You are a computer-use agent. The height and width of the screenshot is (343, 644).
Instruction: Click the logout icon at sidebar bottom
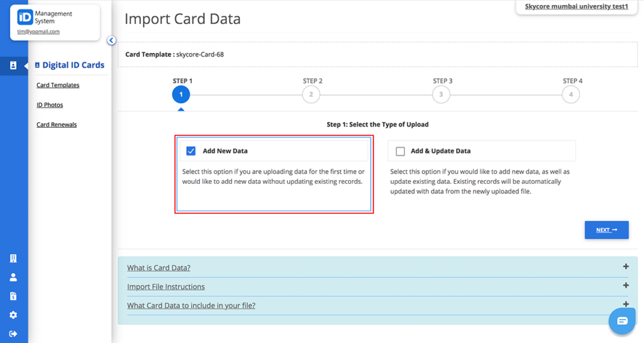[x=13, y=334]
